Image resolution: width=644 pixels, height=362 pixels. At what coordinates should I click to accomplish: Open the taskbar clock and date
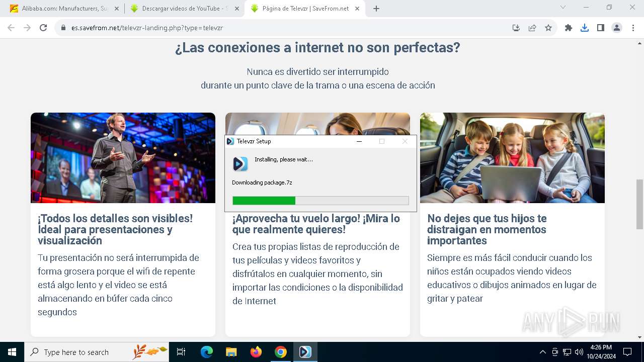(x=601, y=352)
